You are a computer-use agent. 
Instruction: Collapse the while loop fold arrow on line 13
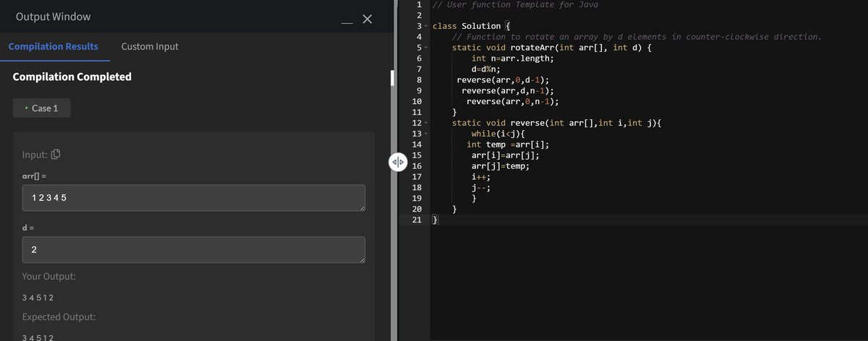(x=427, y=134)
